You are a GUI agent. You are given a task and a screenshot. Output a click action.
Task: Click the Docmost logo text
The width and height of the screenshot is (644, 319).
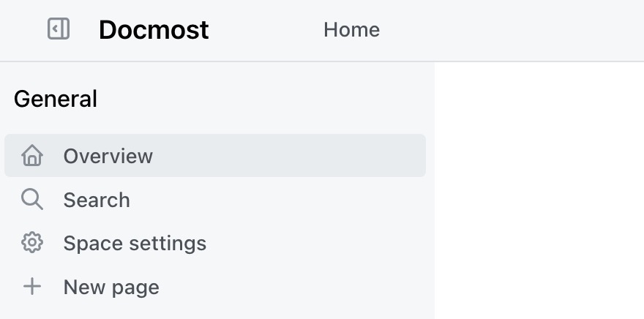point(154,30)
